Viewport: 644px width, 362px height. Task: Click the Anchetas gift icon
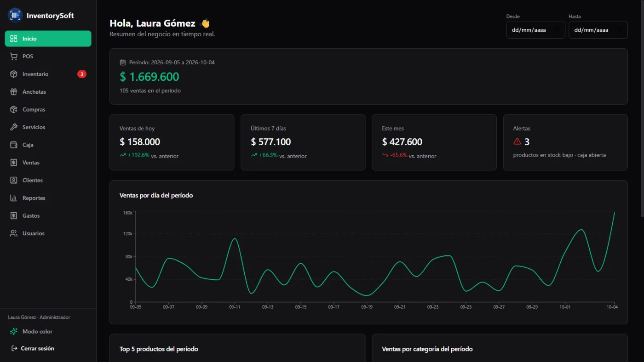pyautogui.click(x=14, y=92)
